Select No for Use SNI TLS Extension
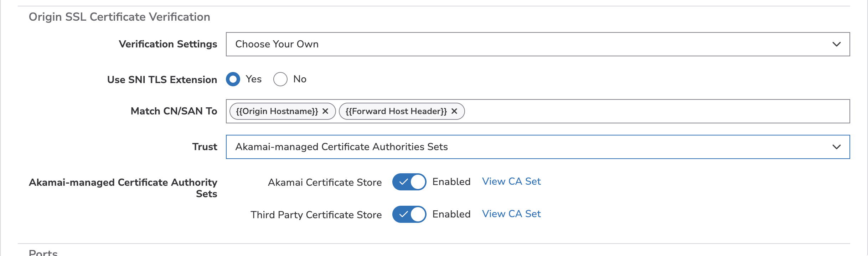 (280, 79)
